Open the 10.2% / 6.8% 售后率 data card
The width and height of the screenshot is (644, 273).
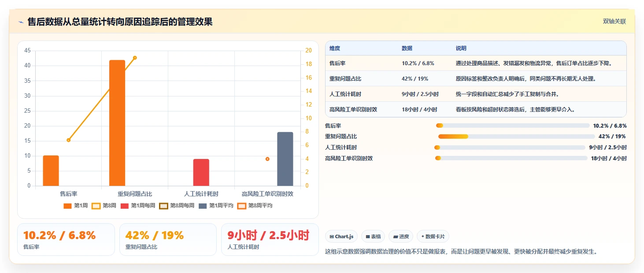coord(66,240)
